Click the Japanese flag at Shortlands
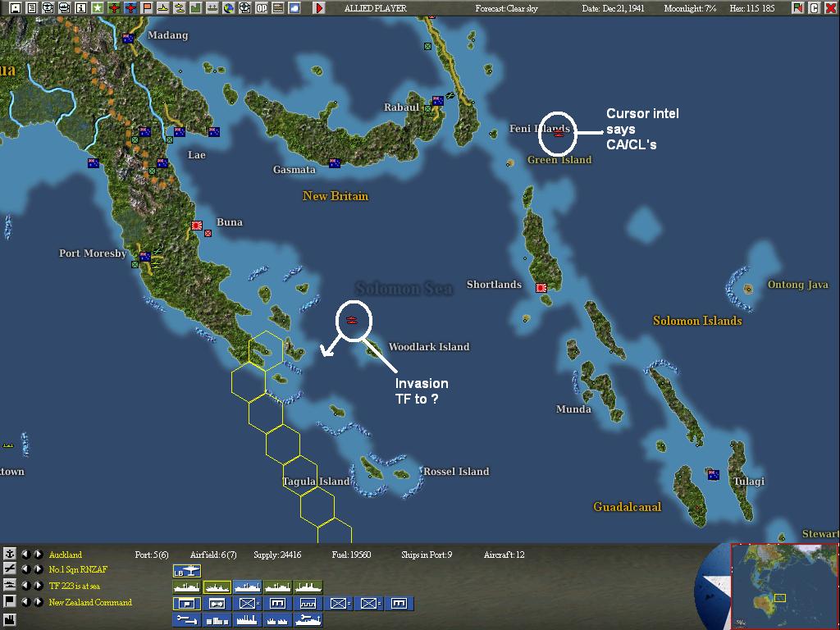840x630 pixels. coord(541,288)
